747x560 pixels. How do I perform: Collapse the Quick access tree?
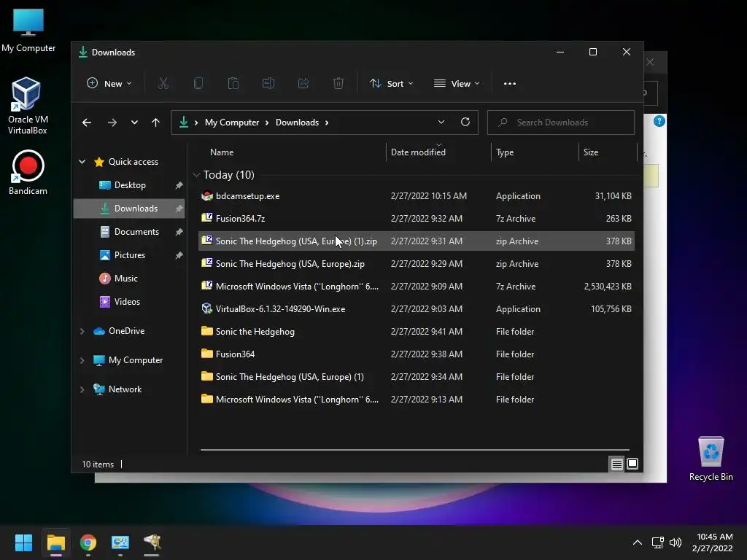coord(82,162)
